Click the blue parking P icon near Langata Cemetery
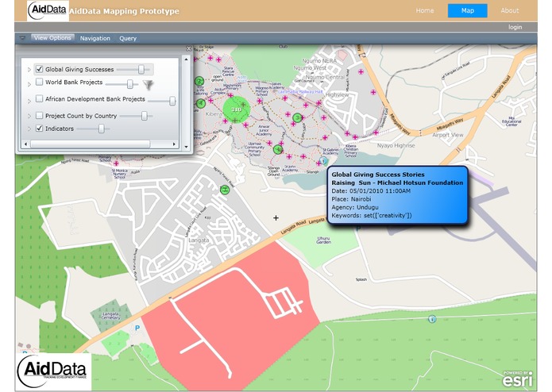Image resolution: width=552 pixels, height=392 pixels. pyautogui.click(x=137, y=328)
